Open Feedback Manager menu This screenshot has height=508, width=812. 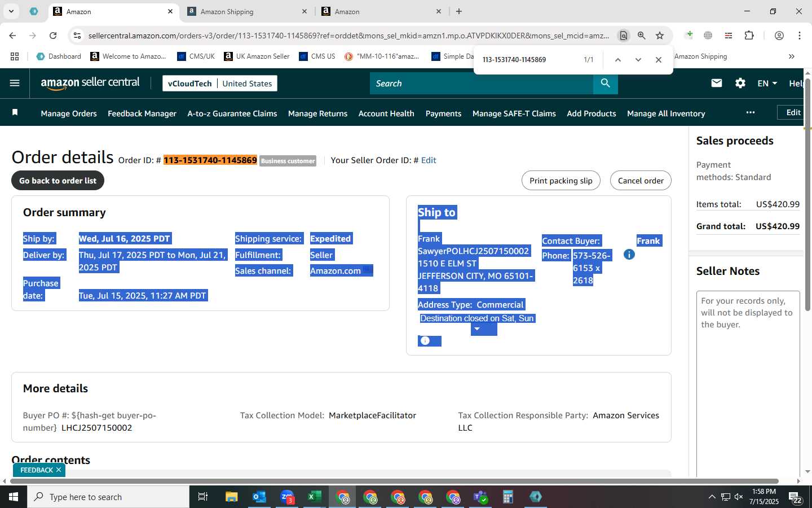point(142,113)
